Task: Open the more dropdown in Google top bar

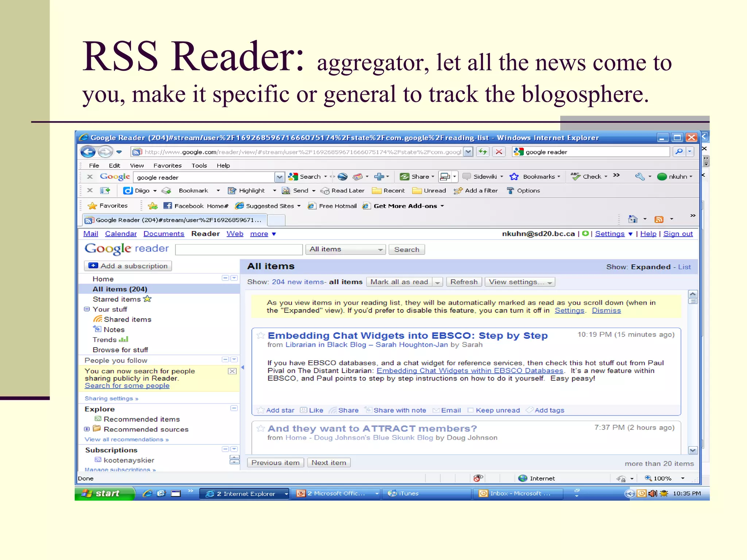Action: tap(263, 234)
